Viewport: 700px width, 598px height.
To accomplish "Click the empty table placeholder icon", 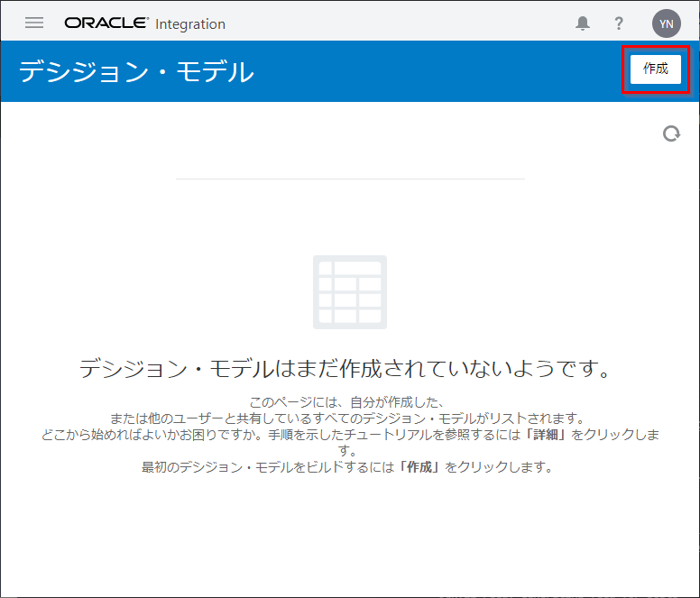I will coord(350,291).
